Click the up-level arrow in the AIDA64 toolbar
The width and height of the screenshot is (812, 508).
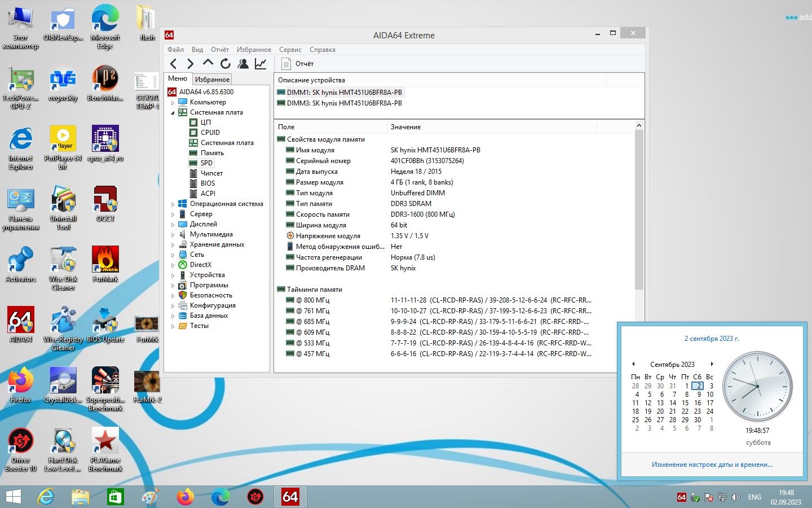(x=208, y=63)
